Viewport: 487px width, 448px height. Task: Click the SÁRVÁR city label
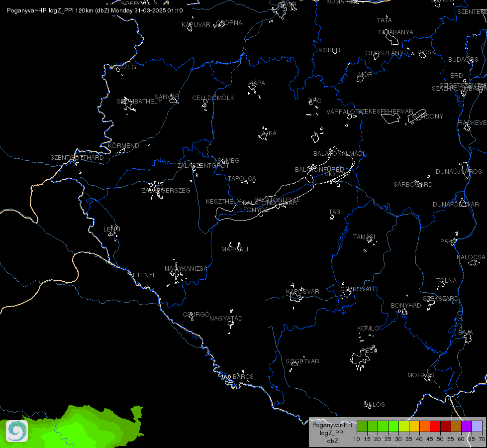(x=167, y=97)
